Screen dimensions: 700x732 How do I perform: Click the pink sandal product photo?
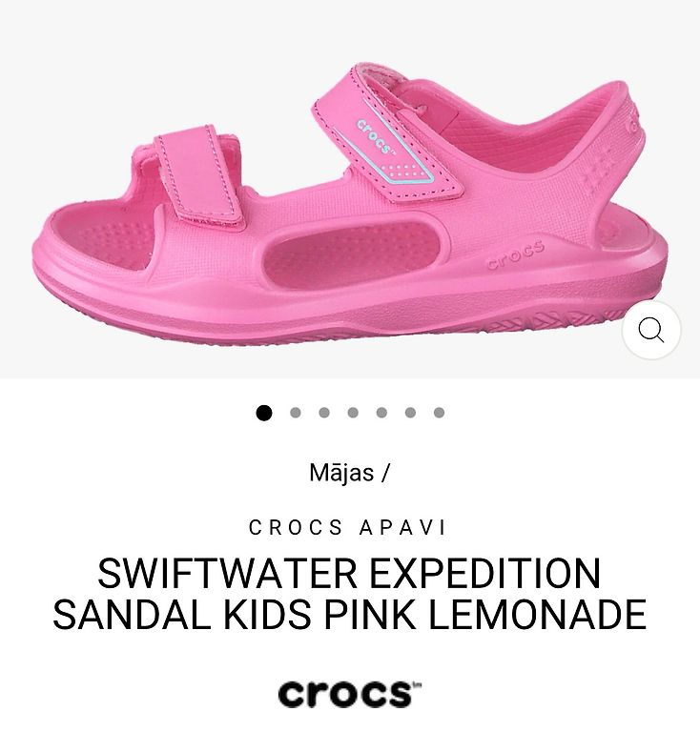point(350,203)
